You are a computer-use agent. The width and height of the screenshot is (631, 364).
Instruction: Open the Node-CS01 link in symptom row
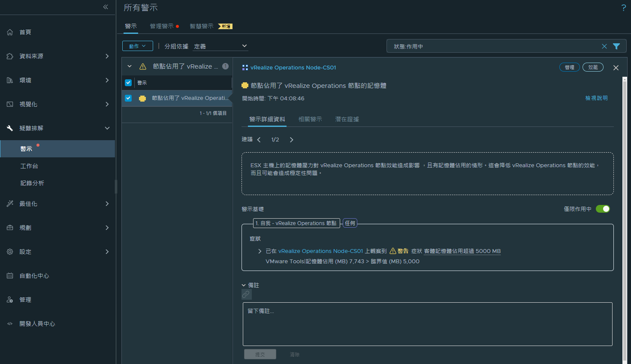click(x=321, y=251)
